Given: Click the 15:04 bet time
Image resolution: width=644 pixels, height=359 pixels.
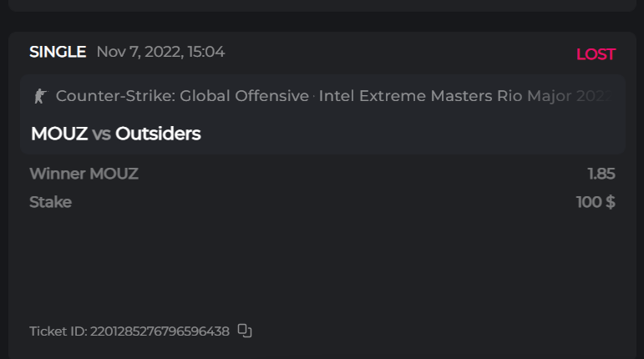Looking at the screenshot, I should point(205,52).
